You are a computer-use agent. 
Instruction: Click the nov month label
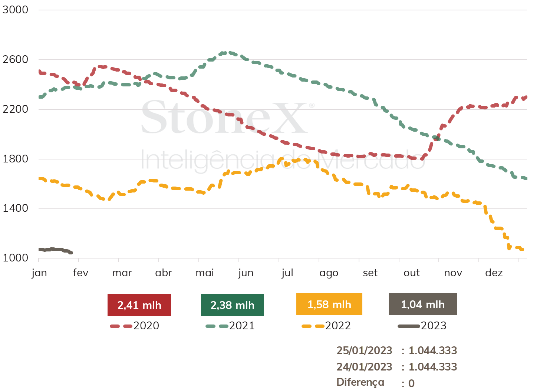[x=453, y=274]
